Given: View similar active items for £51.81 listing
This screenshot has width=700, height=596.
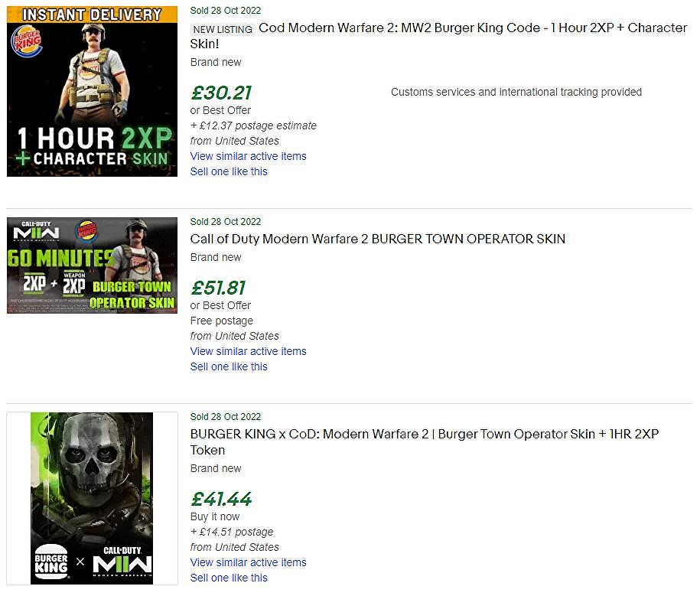Looking at the screenshot, I should pyautogui.click(x=248, y=351).
